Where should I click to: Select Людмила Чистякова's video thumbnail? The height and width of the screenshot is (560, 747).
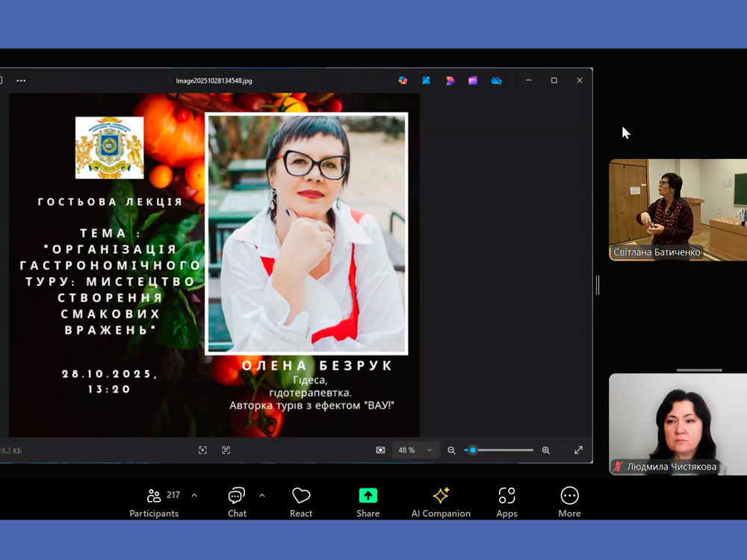click(677, 423)
